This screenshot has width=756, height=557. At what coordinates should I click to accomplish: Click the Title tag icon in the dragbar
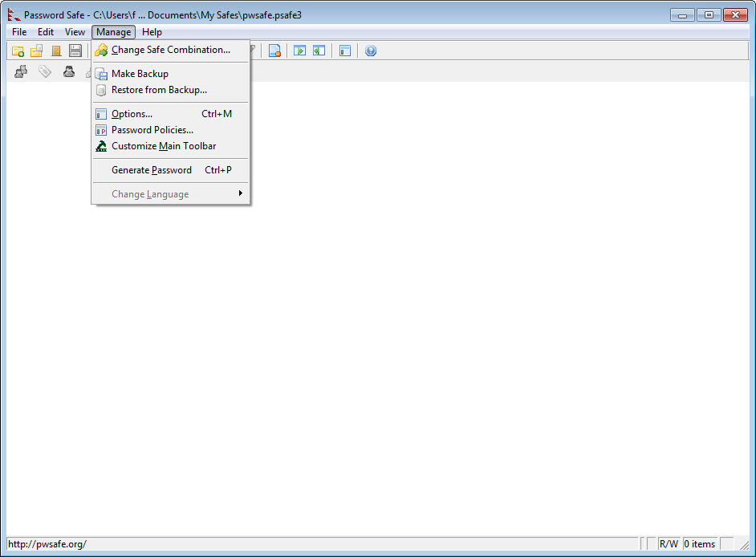point(45,72)
